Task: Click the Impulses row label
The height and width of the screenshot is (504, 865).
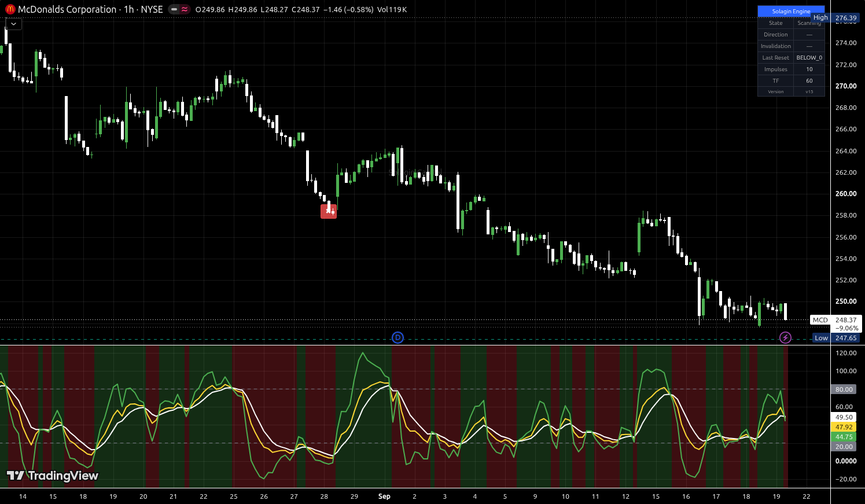Action: pyautogui.click(x=776, y=69)
